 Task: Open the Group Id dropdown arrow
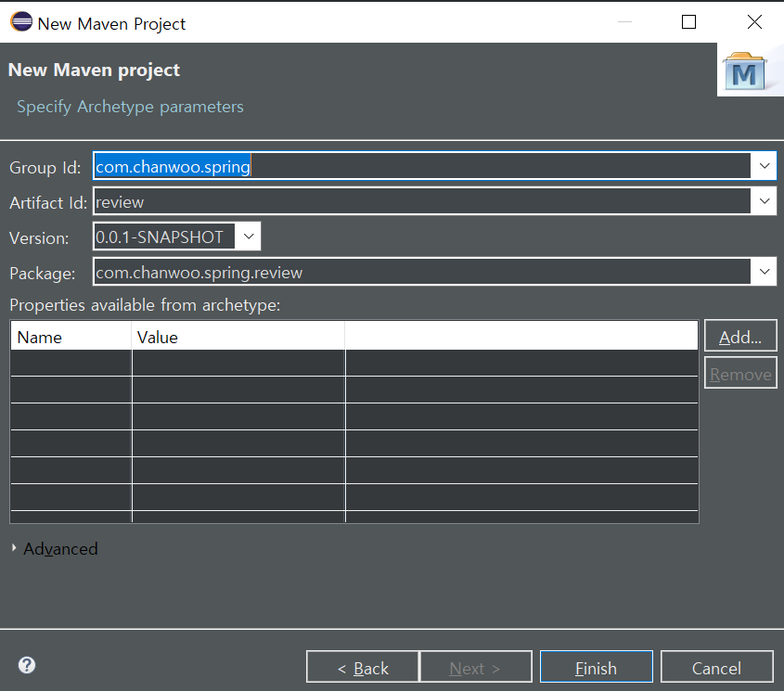tap(764, 165)
